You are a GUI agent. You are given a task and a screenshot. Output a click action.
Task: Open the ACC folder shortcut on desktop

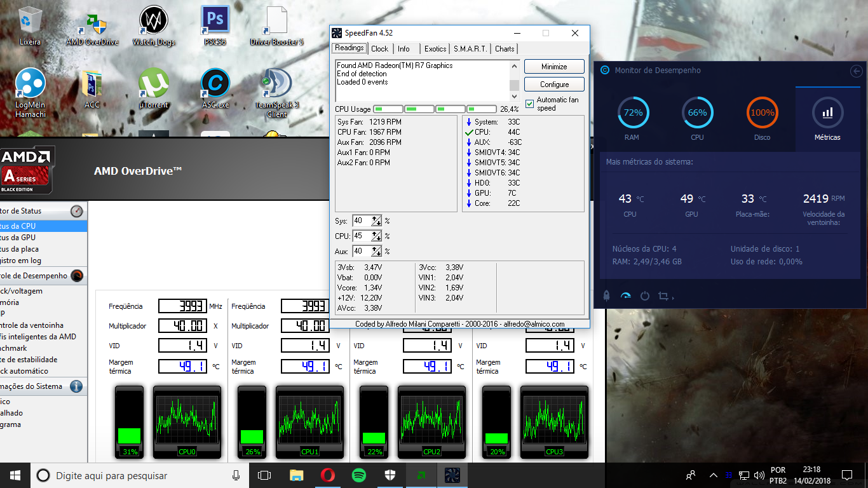click(x=92, y=89)
